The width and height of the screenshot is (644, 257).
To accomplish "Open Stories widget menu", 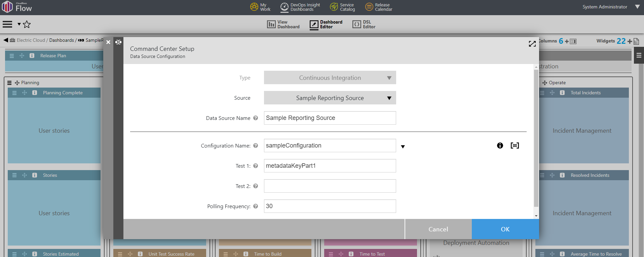I will 14,175.
